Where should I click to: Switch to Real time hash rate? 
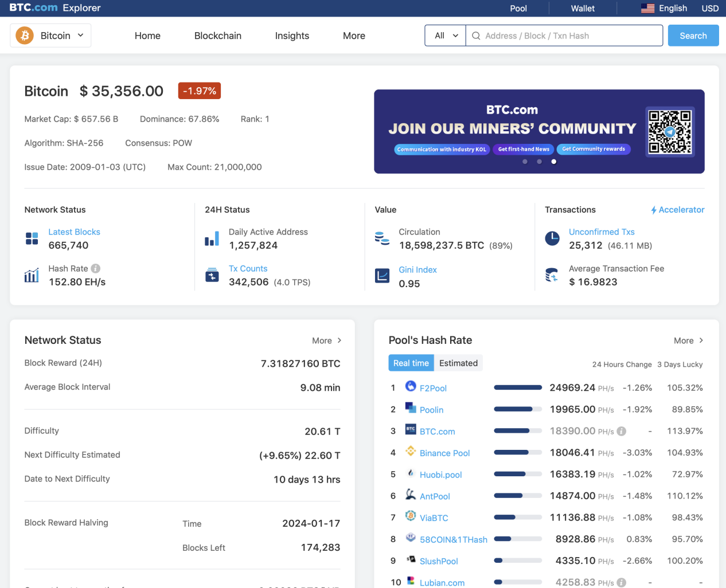pos(411,363)
